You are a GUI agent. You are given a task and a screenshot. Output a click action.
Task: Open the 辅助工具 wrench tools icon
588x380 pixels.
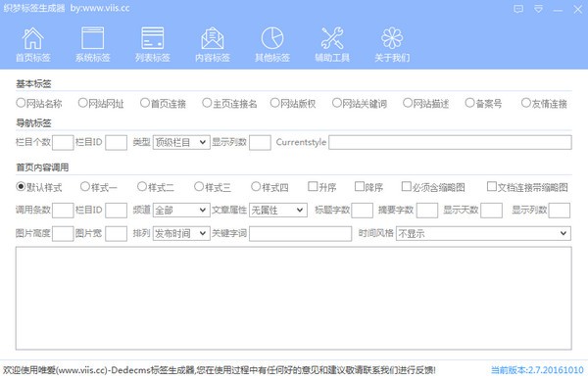tap(332, 44)
